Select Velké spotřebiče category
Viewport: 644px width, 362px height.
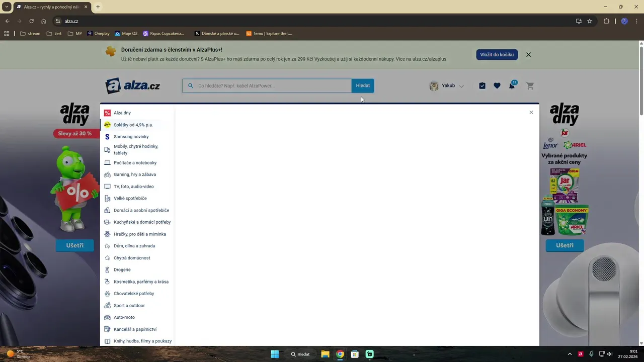click(130, 199)
